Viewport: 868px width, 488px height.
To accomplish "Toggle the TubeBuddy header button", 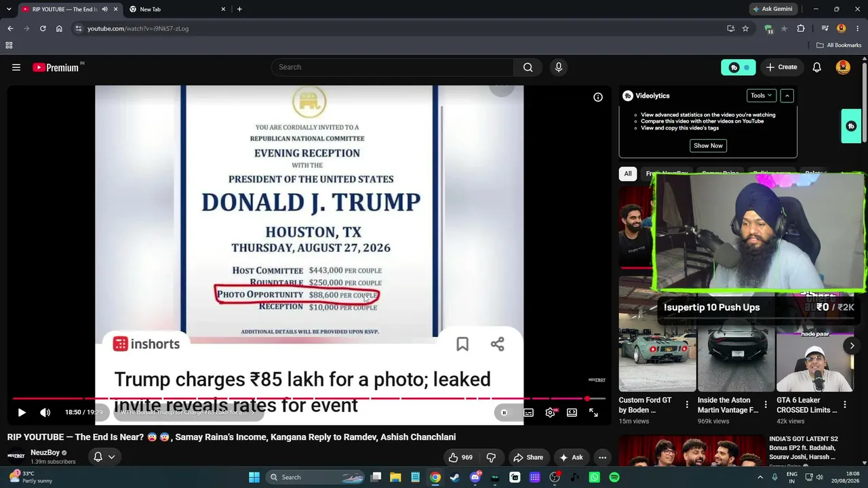I will 738,67.
